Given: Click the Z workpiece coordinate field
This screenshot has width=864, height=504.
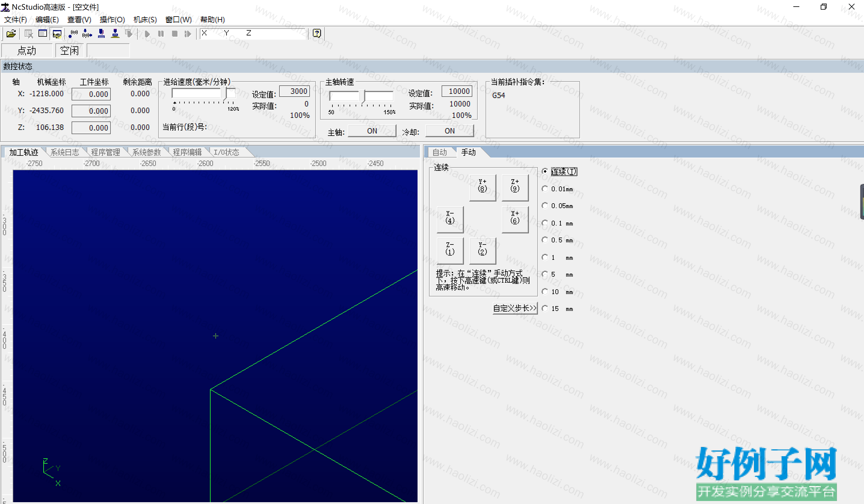Looking at the screenshot, I should (91, 128).
